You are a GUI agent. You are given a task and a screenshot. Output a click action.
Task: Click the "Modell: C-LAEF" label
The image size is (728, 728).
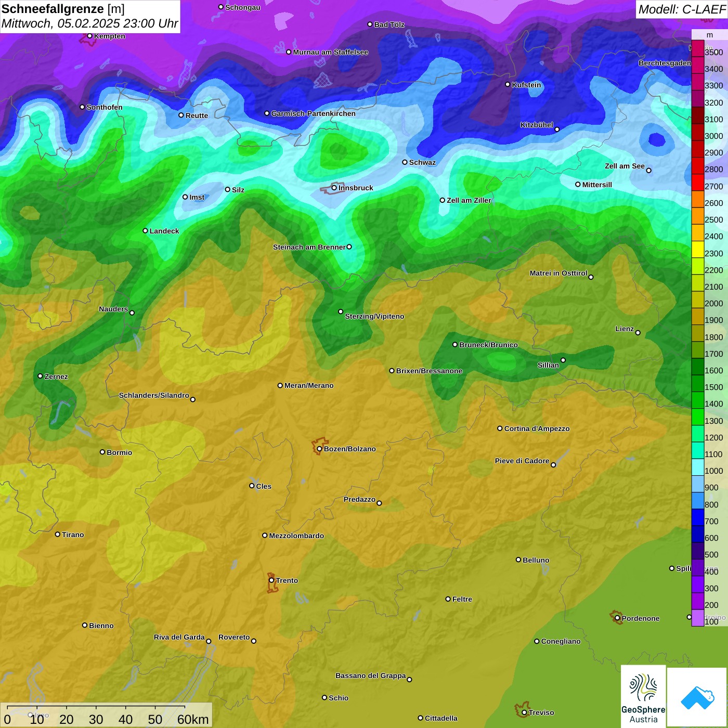pos(682,9)
